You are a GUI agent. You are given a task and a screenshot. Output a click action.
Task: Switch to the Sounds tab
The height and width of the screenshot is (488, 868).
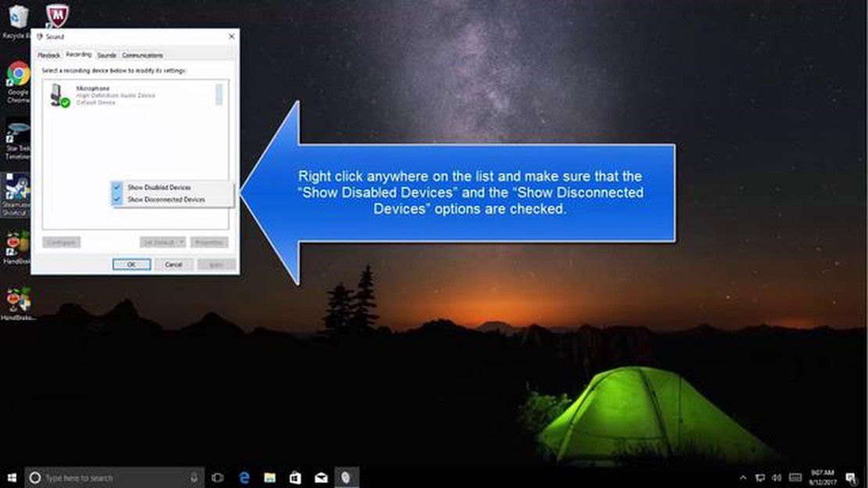pyautogui.click(x=106, y=56)
